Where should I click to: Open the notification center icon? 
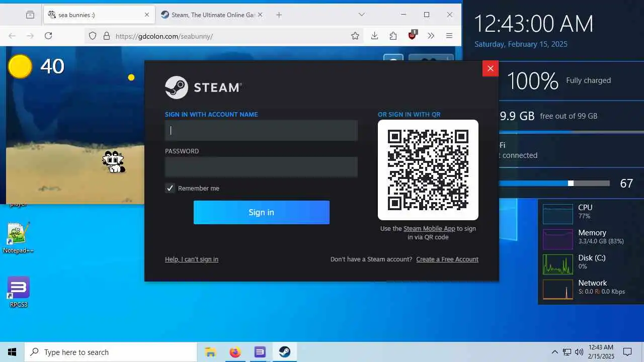coord(627,352)
